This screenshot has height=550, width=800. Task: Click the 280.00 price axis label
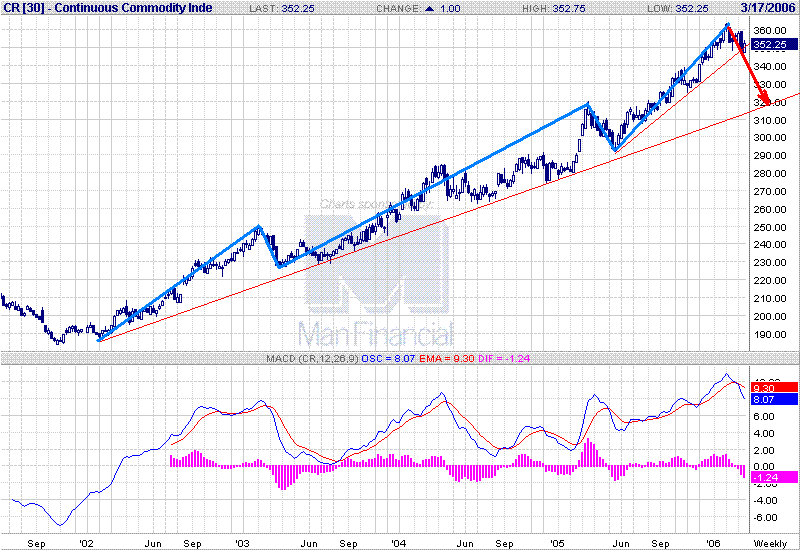tap(769, 173)
